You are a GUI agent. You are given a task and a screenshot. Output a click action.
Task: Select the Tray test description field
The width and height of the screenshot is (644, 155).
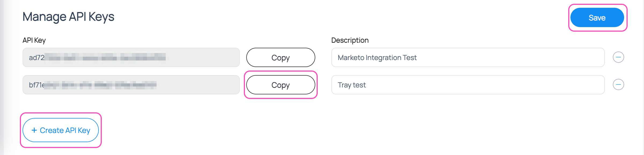click(x=468, y=85)
